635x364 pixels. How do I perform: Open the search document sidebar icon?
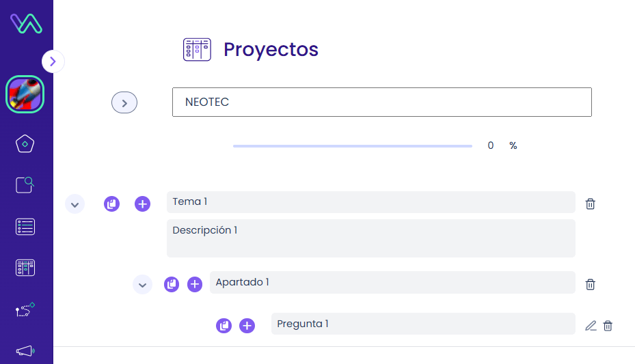(x=25, y=185)
